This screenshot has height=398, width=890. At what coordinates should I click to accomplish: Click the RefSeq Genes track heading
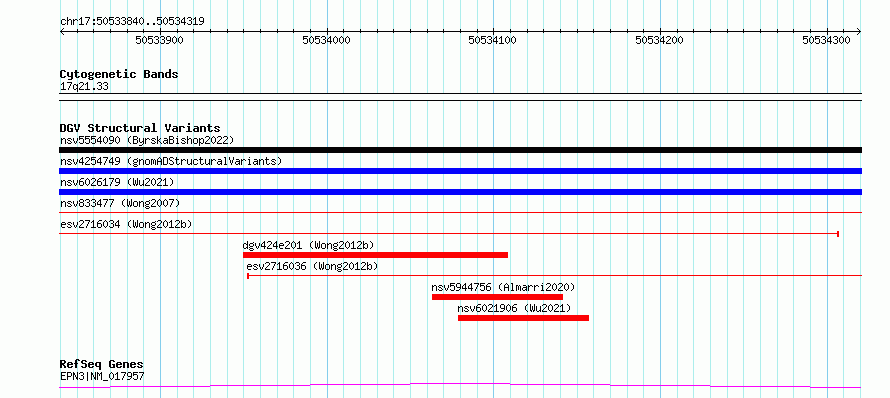[x=102, y=364]
